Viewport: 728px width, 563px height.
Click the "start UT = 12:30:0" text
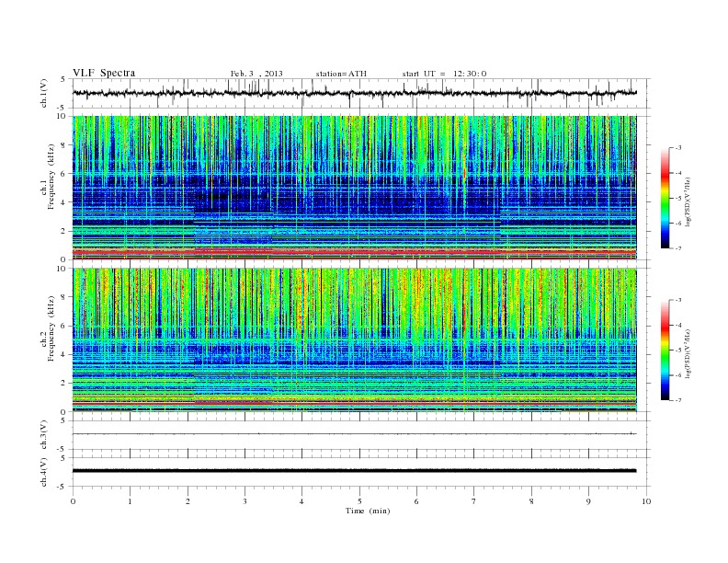pos(444,74)
